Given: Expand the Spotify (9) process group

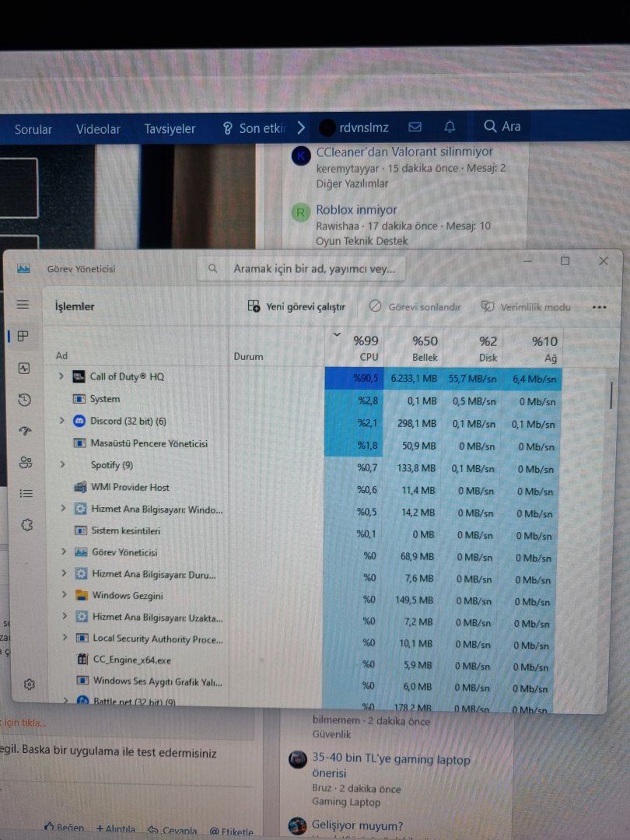Looking at the screenshot, I should click(x=63, y=464).
